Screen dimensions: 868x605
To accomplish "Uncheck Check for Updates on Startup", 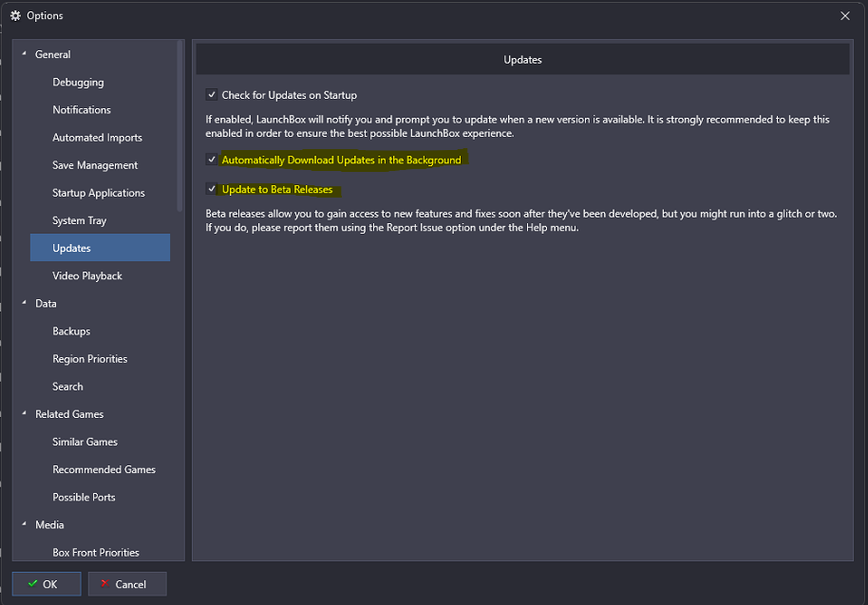I will tap(212, 95).
